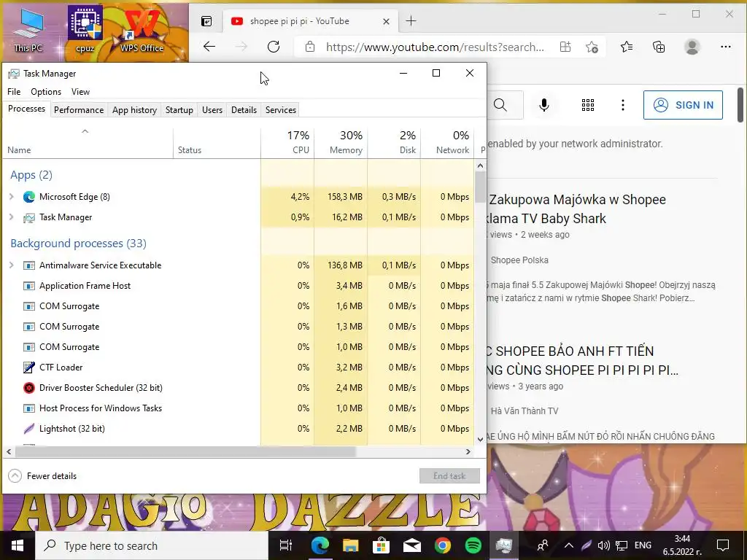Open the Zakupowa Majówka w Shopee video
Image resolution: width=747 pixels, height=560 pixels.
(577, 209)
